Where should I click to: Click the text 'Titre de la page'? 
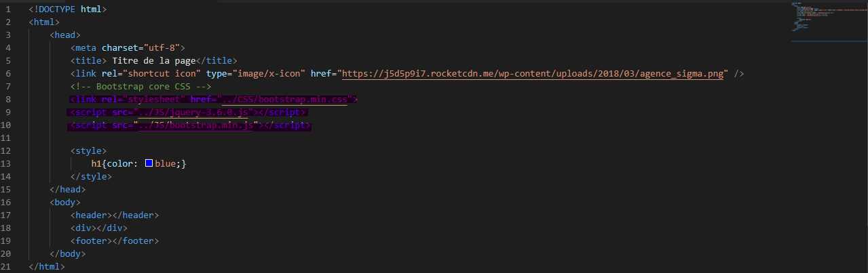tap(154, 61)
